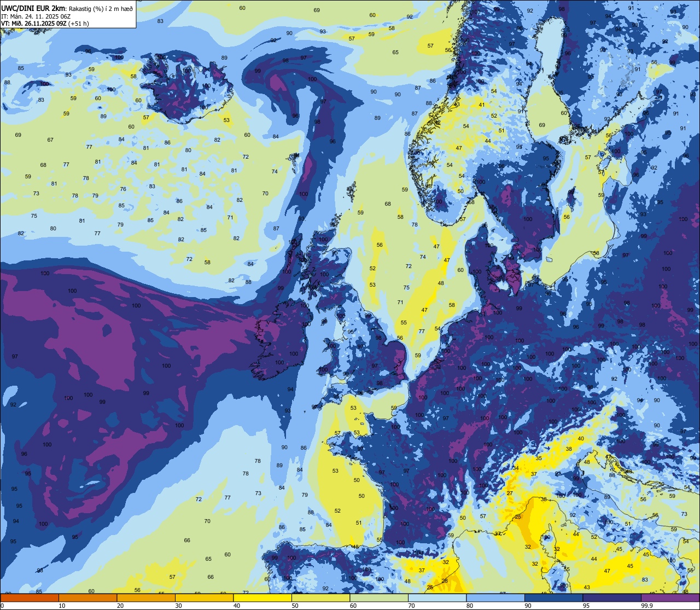Click the humidity value "41" over Norway

[x=482, y=104]
